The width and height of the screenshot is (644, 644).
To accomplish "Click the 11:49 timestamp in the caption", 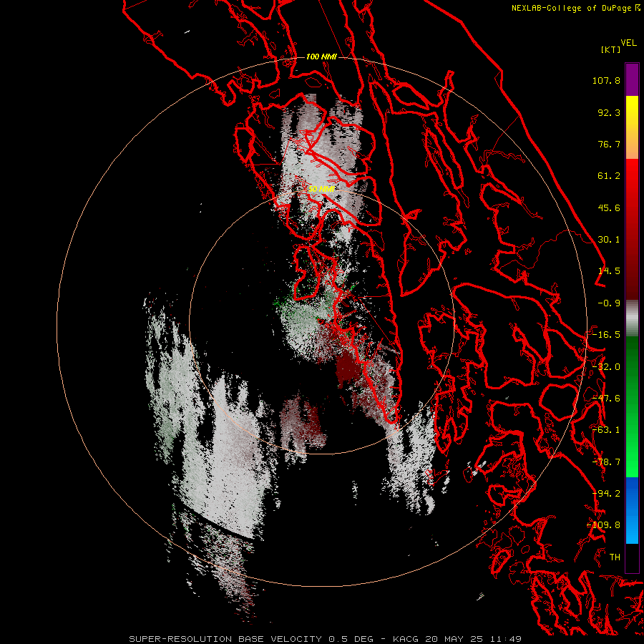I will coord(506,639).
